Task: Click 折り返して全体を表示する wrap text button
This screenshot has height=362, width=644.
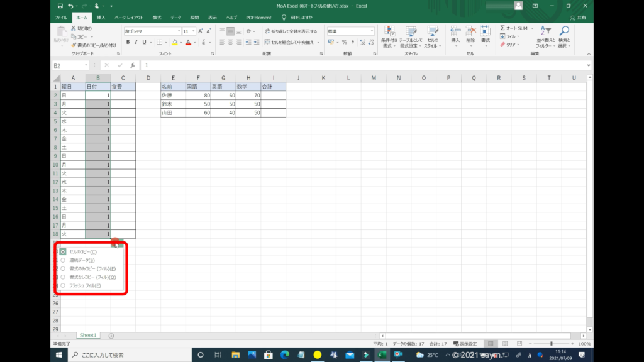Action: tap(291, 31)
